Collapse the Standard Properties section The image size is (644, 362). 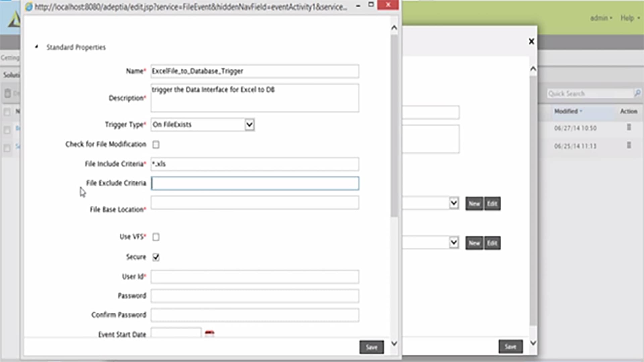pos(37,47)
